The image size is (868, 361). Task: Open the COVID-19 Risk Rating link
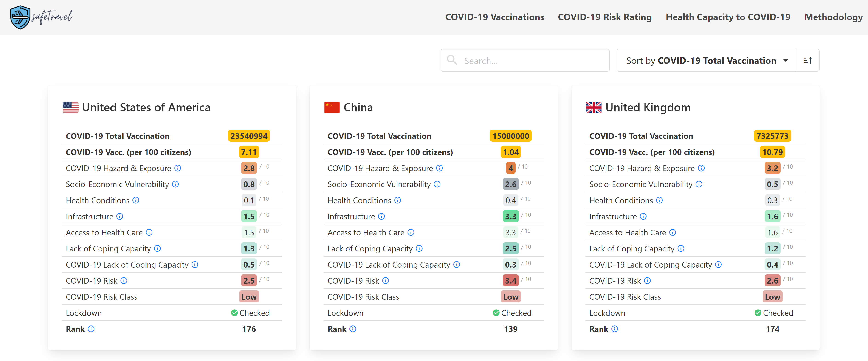[x=605, y=17]
